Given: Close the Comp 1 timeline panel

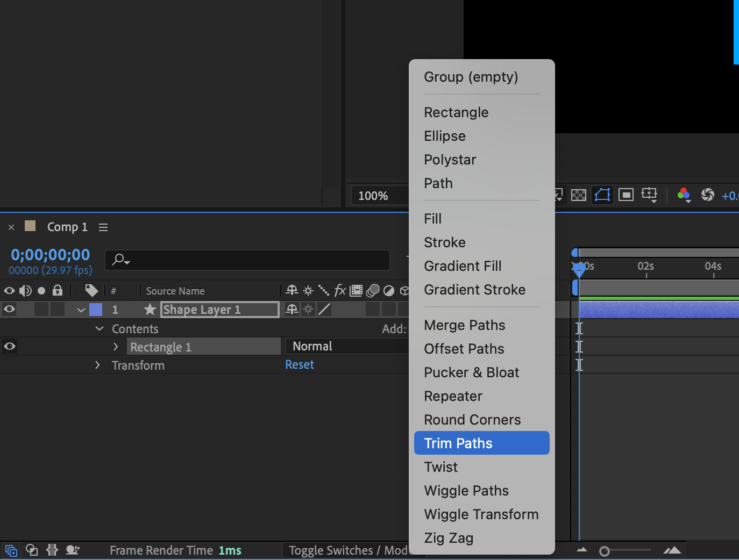Looking at the screenshot, I should (11, 227).
